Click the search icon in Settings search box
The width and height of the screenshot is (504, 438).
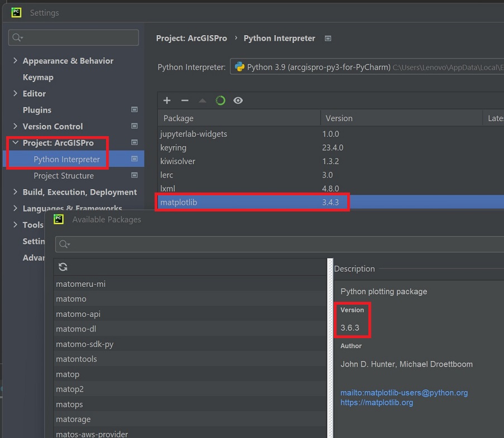17,37
